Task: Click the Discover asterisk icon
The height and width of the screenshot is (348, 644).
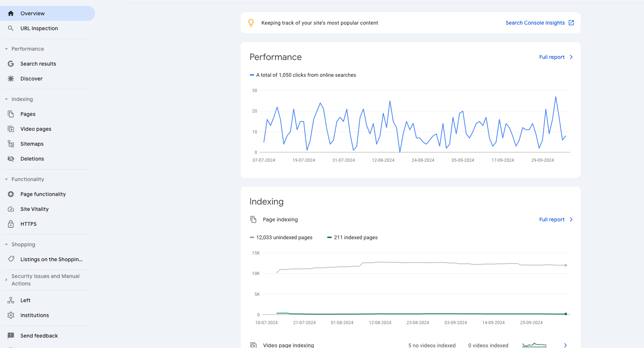Action: (x=11, y=79)
